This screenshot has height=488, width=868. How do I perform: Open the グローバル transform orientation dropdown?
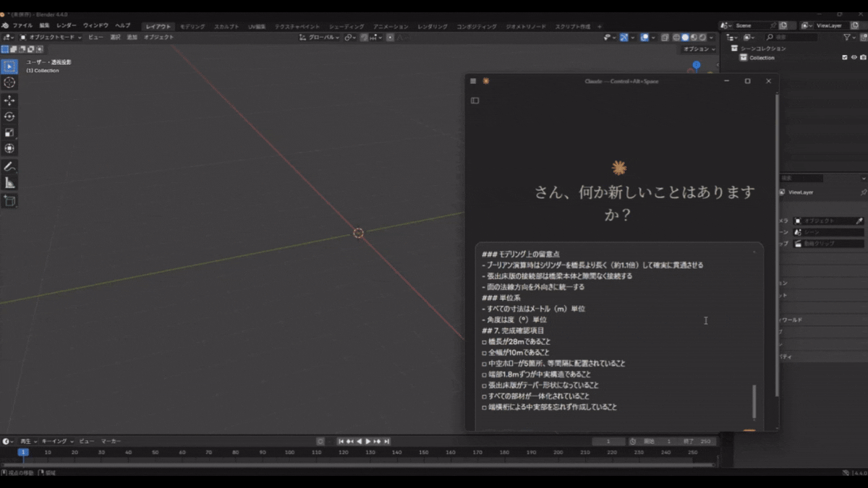[x=320, y=37]
